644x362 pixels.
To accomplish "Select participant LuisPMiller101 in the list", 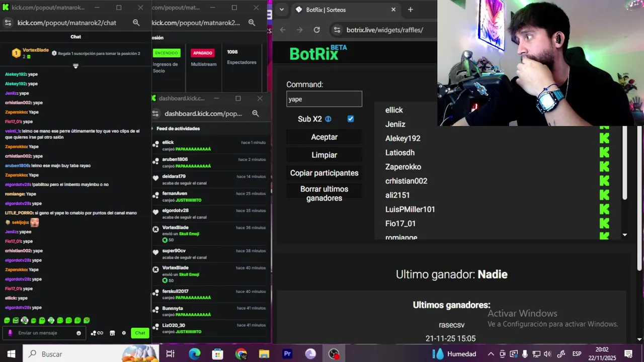I will point(410,210).
